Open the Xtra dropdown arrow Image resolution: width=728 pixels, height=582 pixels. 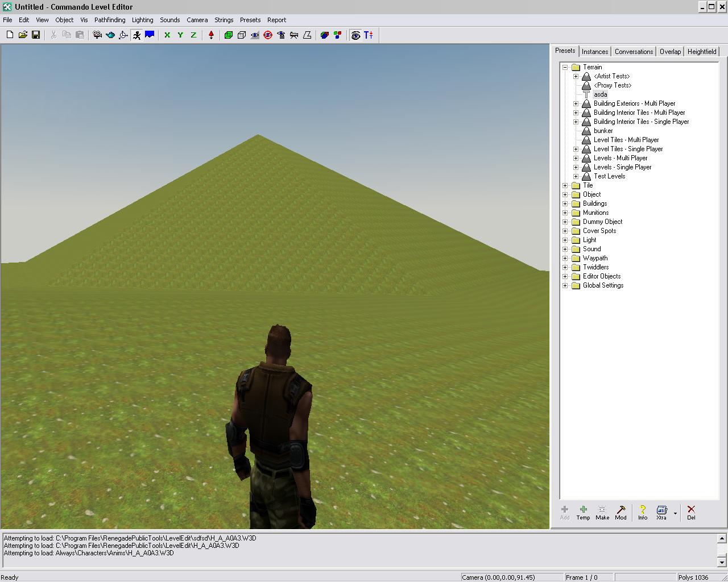(675, 513)
